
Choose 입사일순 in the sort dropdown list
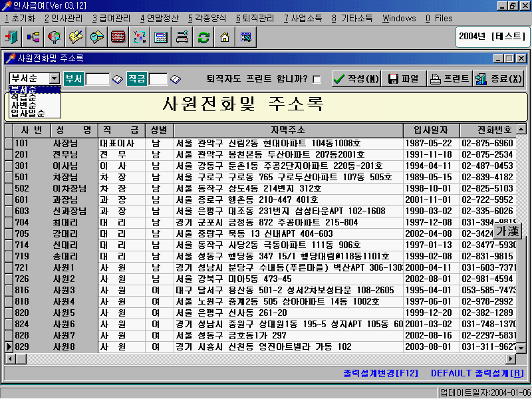[x=28, y=113]
